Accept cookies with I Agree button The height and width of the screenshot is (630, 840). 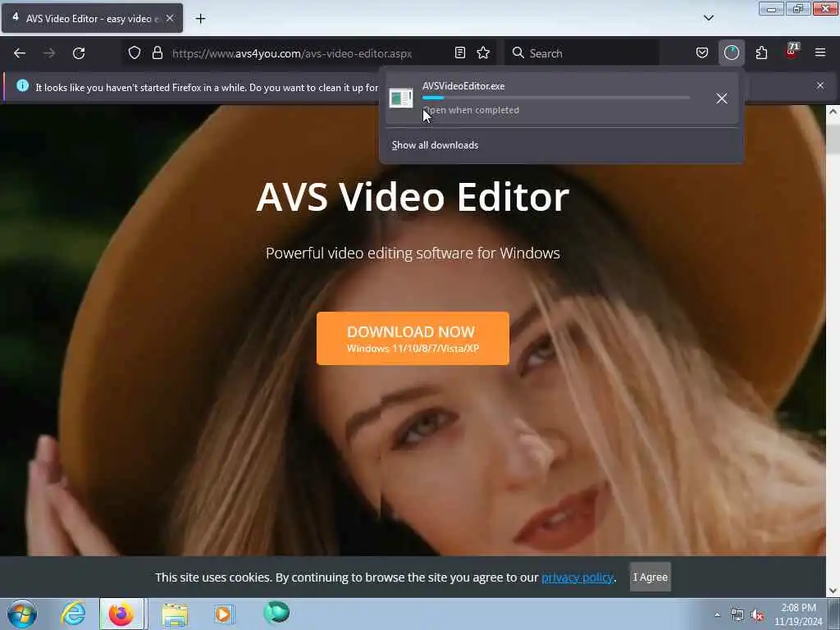[650, 577]
